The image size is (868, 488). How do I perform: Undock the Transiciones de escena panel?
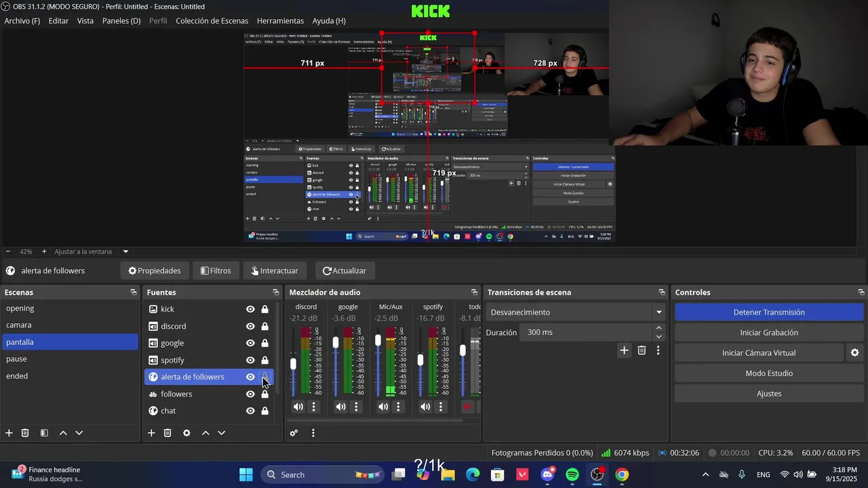pyautogui.click(x=662, y=292)
